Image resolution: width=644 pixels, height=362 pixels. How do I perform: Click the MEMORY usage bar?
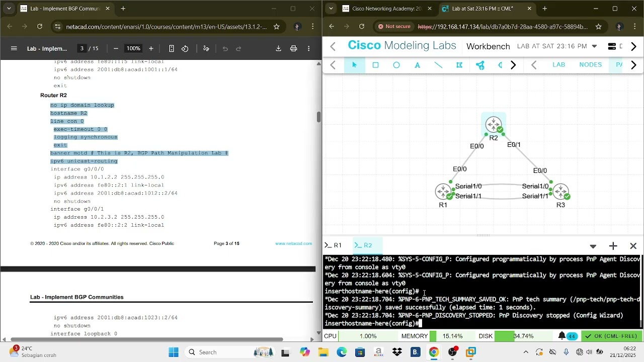452,336
